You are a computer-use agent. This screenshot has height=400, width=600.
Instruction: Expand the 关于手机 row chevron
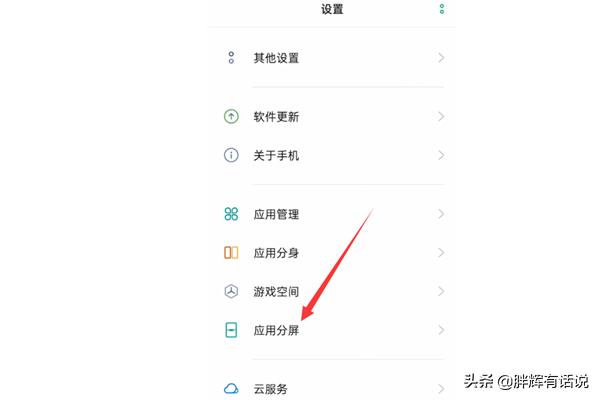[x=441, y=156]
